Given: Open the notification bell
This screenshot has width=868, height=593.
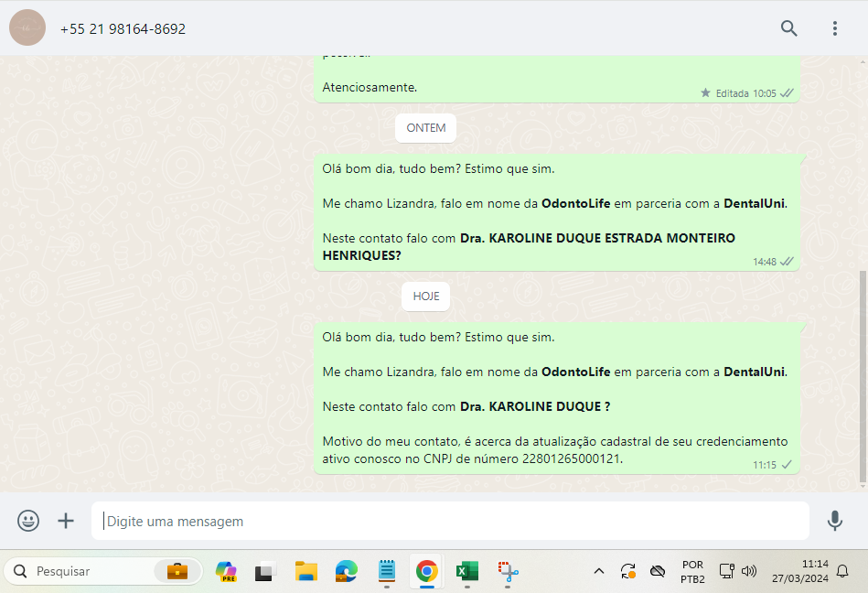Looking at the screenshot, I should tap(842, 571).
